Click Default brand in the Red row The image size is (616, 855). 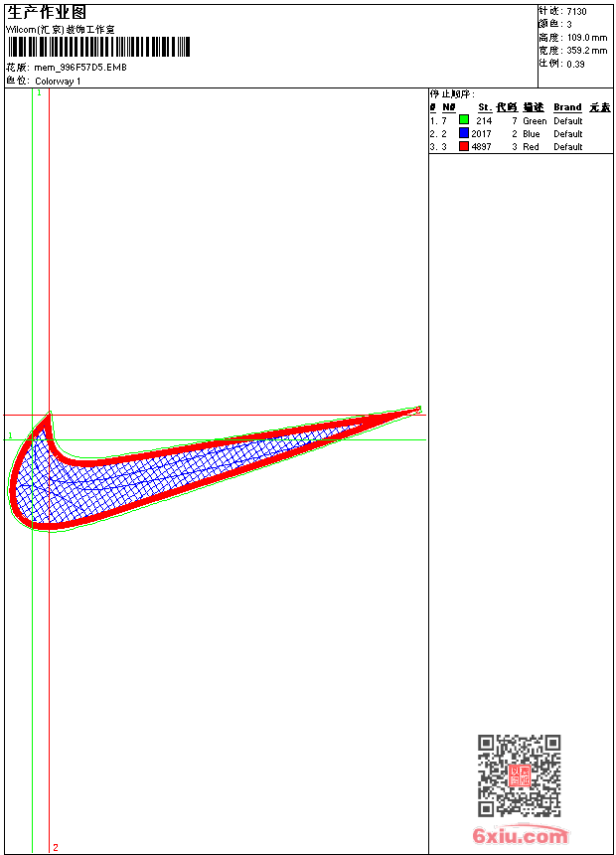(568, 147)
